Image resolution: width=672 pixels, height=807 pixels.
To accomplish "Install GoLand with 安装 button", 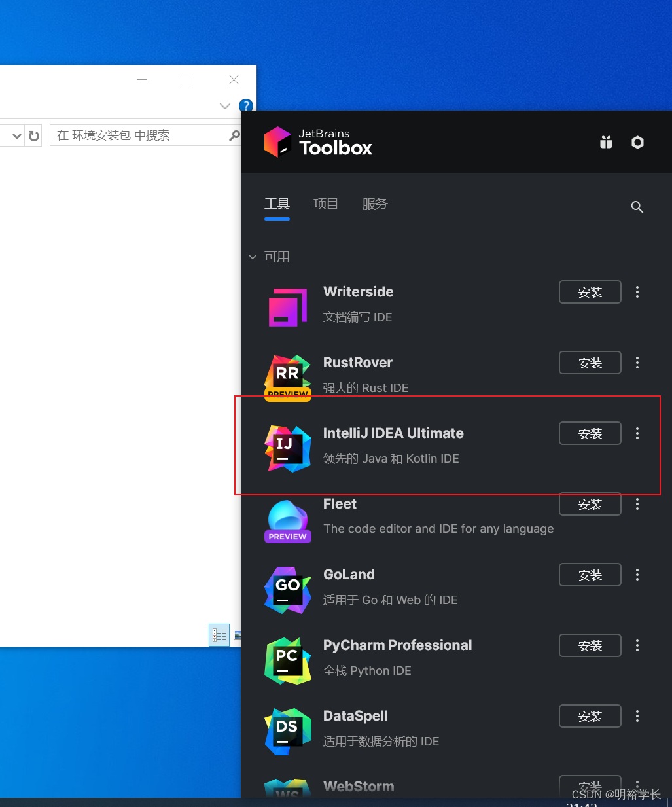I will 590,575.
